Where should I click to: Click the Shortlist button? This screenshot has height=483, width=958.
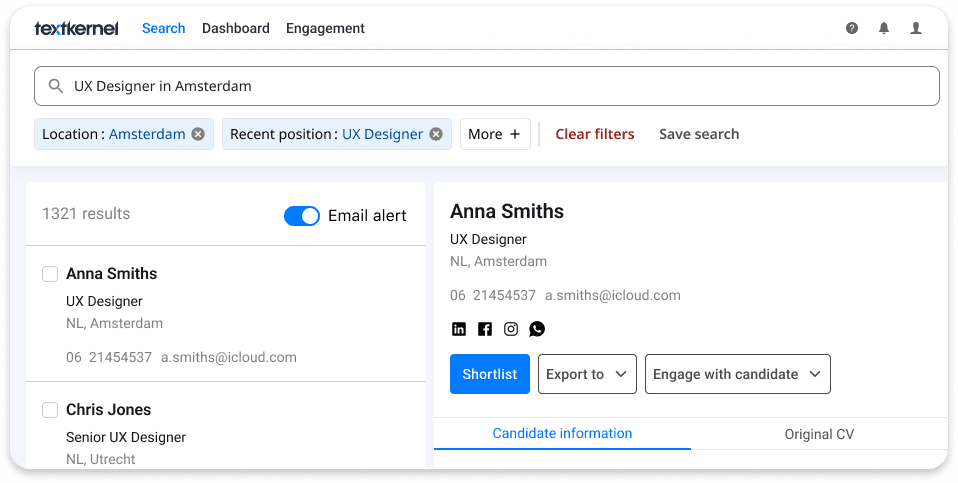coord(490,374)
